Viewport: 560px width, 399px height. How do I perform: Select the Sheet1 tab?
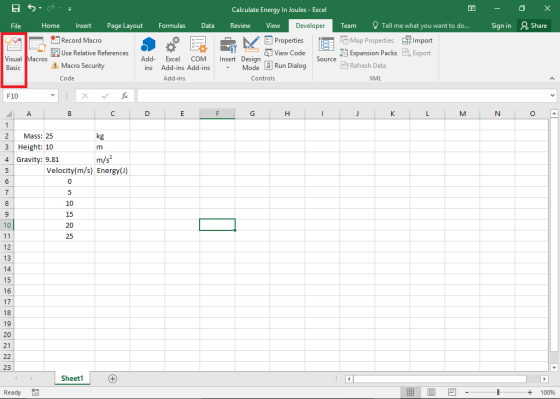point(72,378)
